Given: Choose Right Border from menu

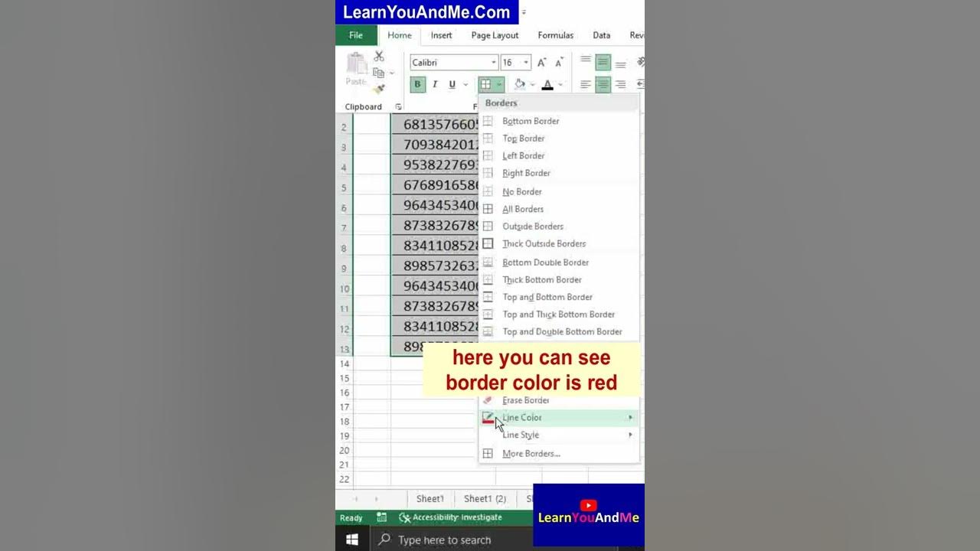Looking at the screenshot, I should (x=559, y=173).
